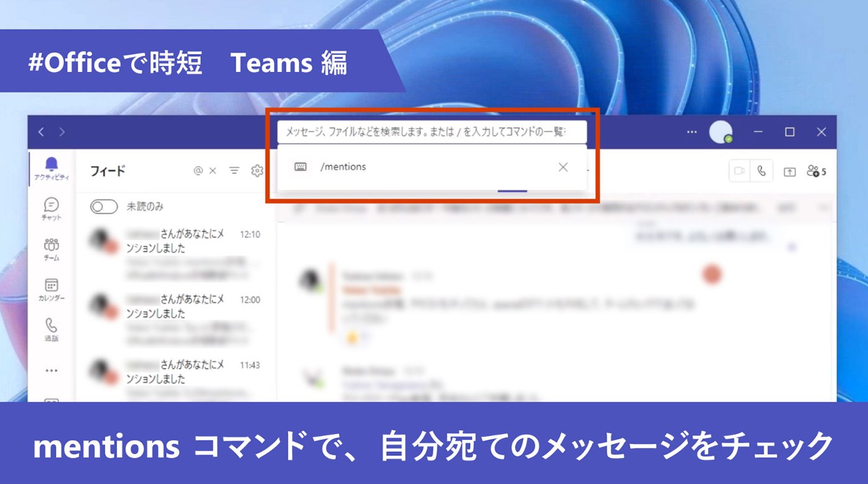The image size is (868, 484).
Task: Open Teams (チーム) in the sidebar
Action: pos(51,249)
